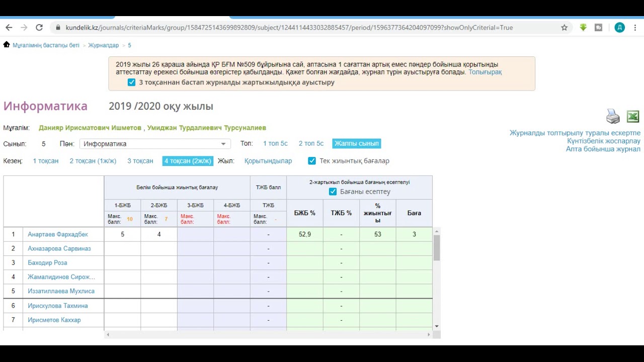Toggle 'Тек жиынтық бағалар' checkbox

coord(312,161)
